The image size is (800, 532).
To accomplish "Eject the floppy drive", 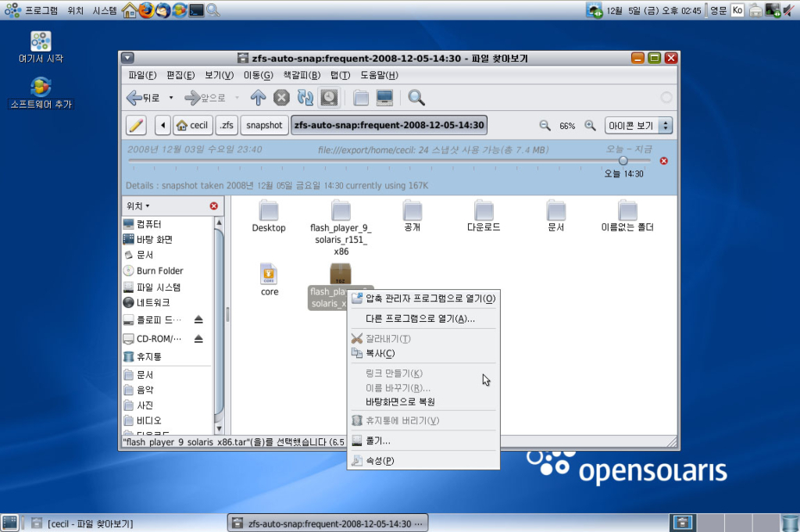I will [x=198, y=320].
